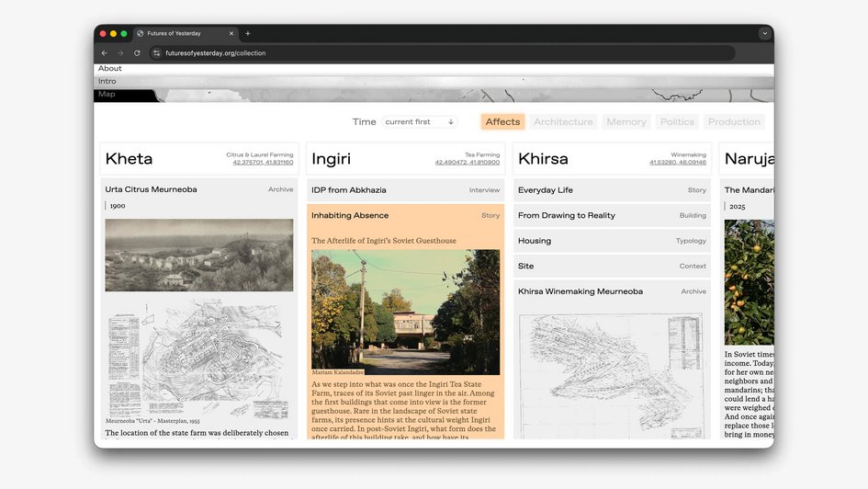Click the Mariam Kalandadze photo credit
The height and width of the screenshot is (489, 868).
pos(338,372)
